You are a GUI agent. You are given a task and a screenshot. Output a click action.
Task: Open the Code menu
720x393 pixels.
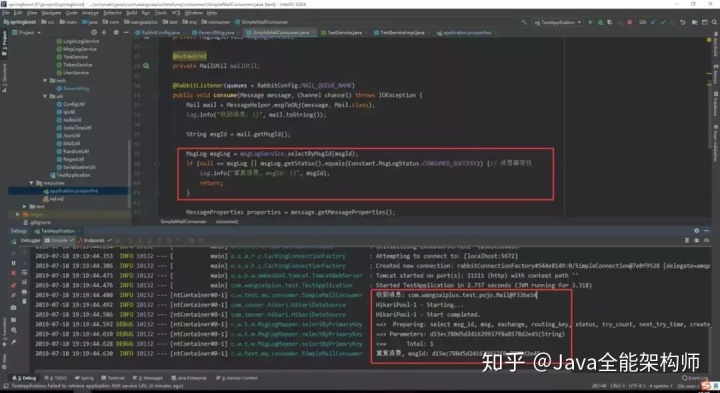click(x=72, y=13)
